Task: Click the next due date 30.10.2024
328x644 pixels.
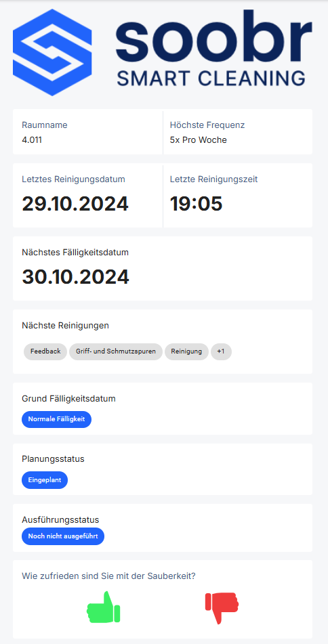Action: pyautogui.click(x=75, y=277)
